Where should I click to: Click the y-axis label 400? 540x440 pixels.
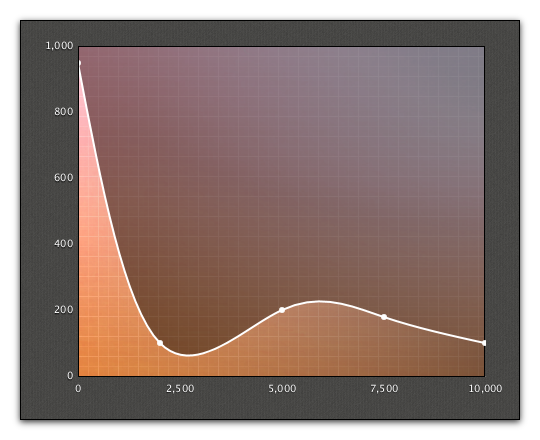pyautogui.click(x=64, y=244)
